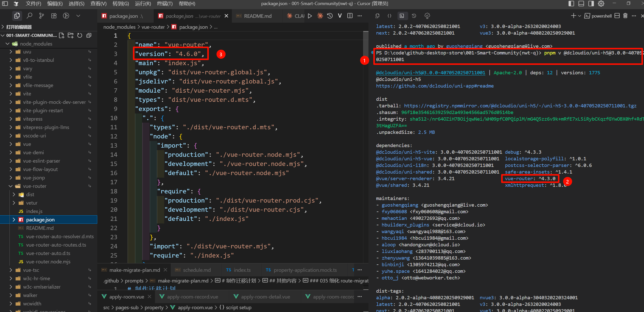Refresh the explorer file tree
The image size is (644, 312).
80,35
